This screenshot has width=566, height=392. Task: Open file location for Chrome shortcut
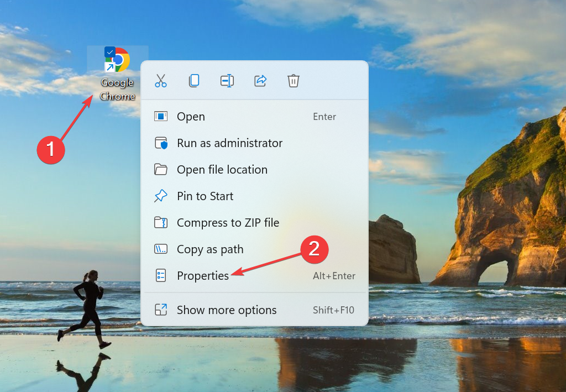(x=222, y=169)
